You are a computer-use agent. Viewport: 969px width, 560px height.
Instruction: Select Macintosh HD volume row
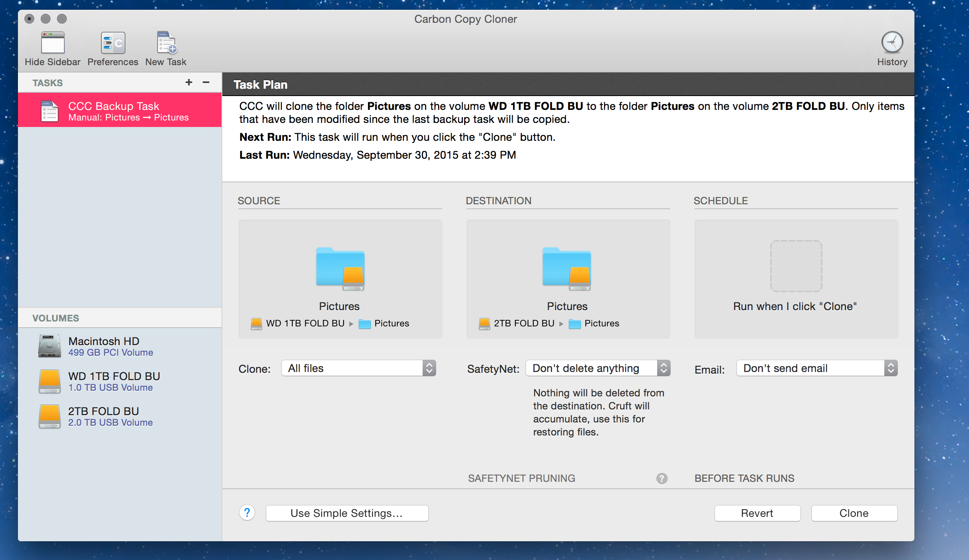coord(120,346)
